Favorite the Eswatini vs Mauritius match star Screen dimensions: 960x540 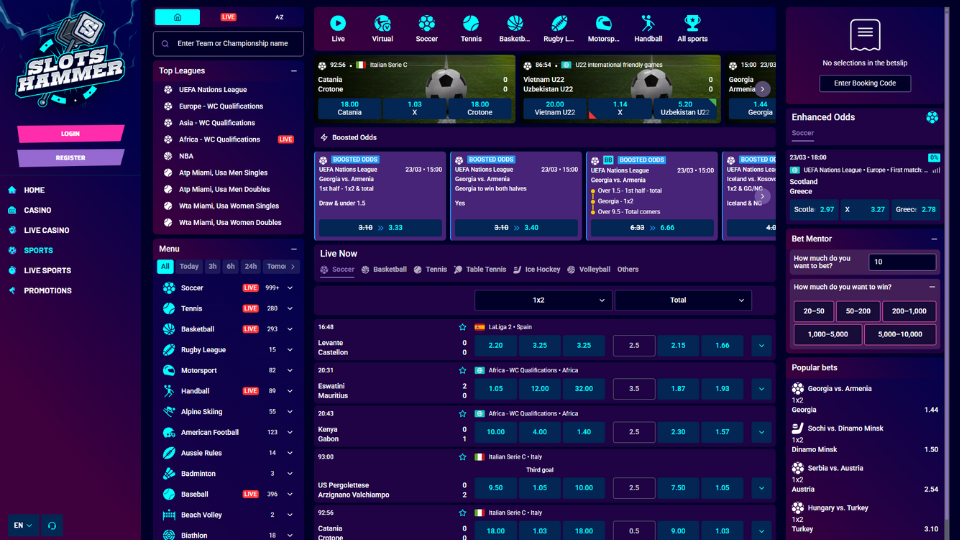(x=462, y=370)
